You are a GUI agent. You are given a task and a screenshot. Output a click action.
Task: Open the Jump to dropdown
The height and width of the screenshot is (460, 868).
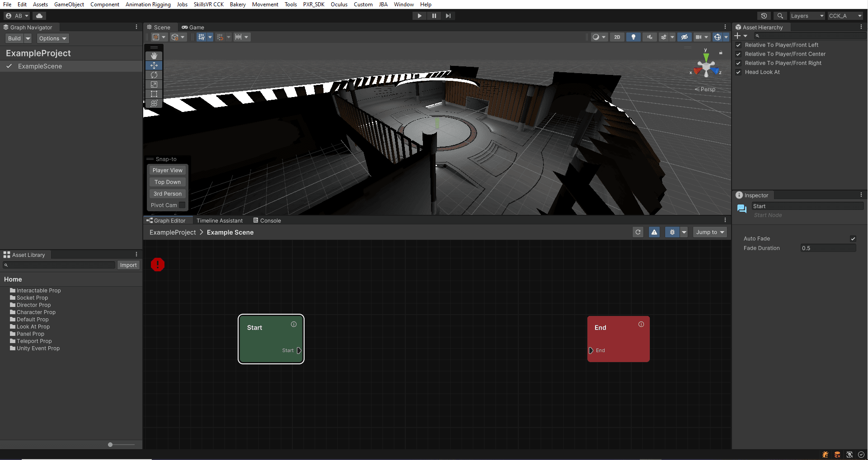[x=710, y=232]
